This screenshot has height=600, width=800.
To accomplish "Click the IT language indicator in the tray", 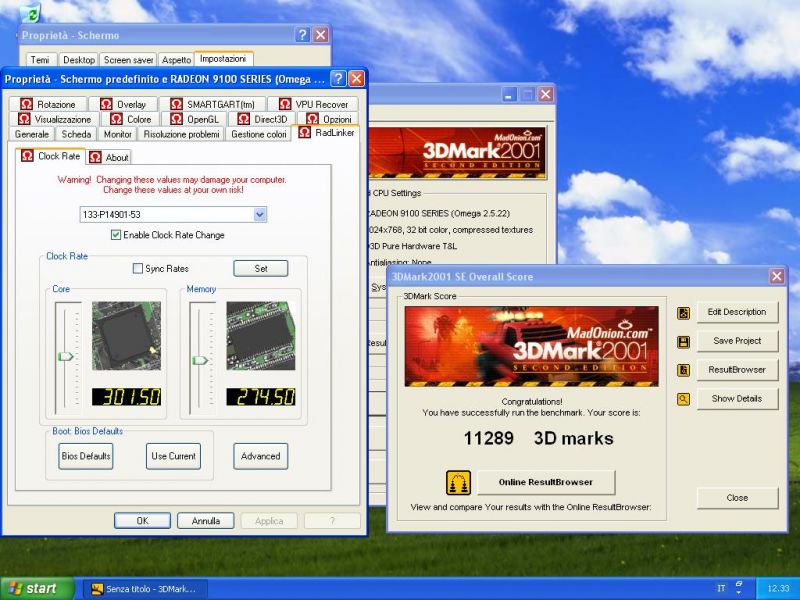I will [x=721, y=589].
